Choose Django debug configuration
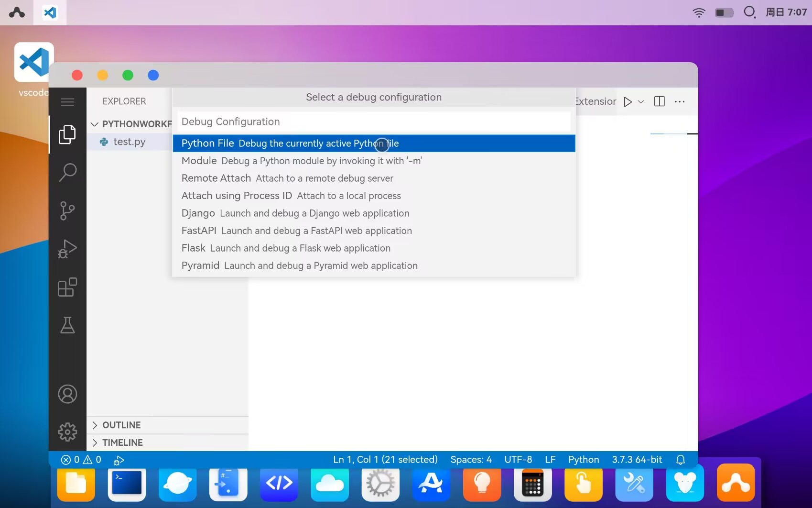 click(374, 213)
